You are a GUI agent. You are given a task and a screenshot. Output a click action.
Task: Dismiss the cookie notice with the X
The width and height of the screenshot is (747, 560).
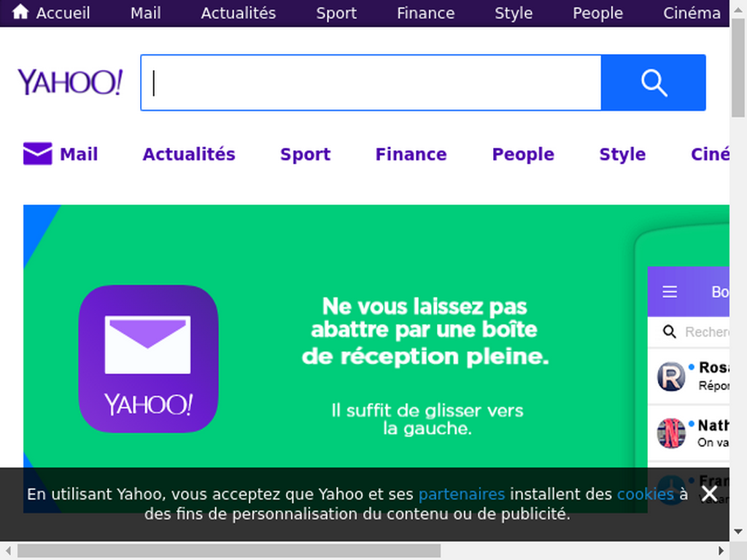click(x=709, y=494)
